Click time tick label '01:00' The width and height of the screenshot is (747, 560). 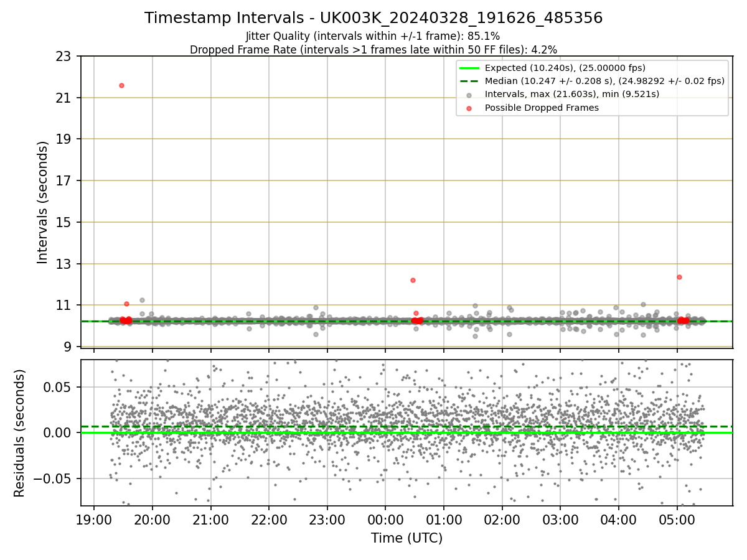pos(444,520)
